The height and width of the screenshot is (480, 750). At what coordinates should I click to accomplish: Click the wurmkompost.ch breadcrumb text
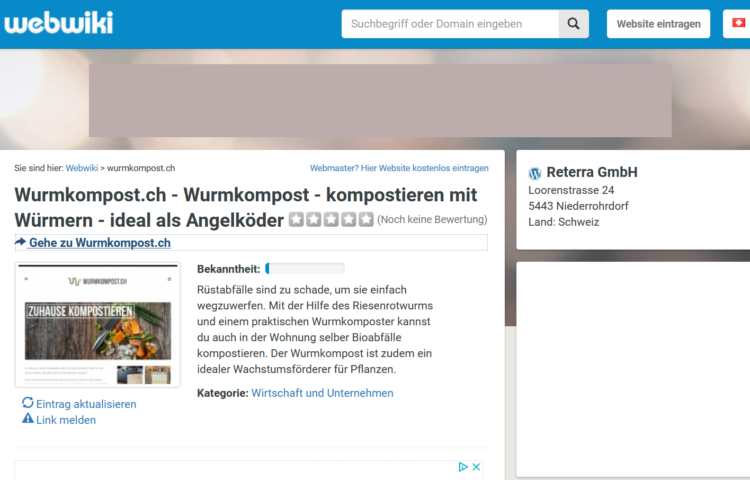coord(141,168)
